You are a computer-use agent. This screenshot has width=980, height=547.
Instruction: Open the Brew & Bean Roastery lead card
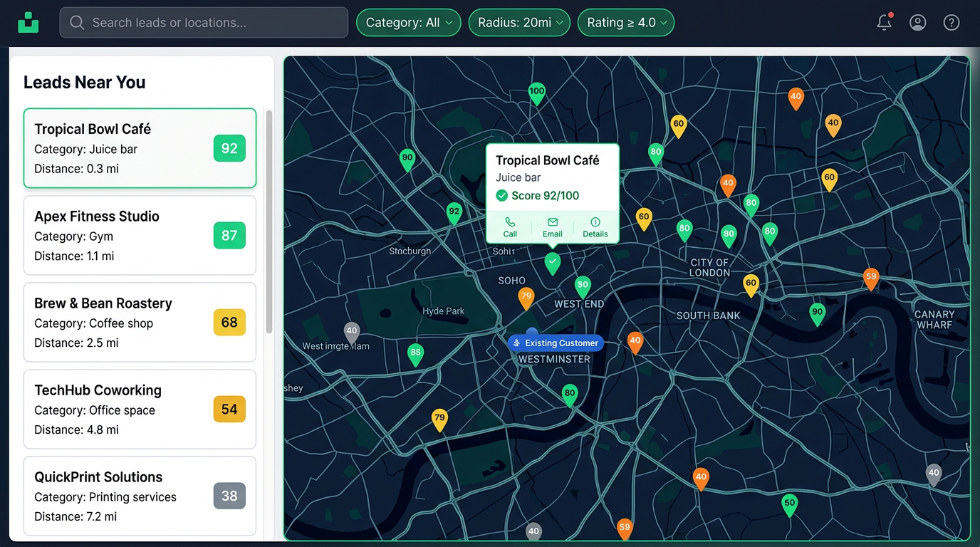(x=140, y=323)
